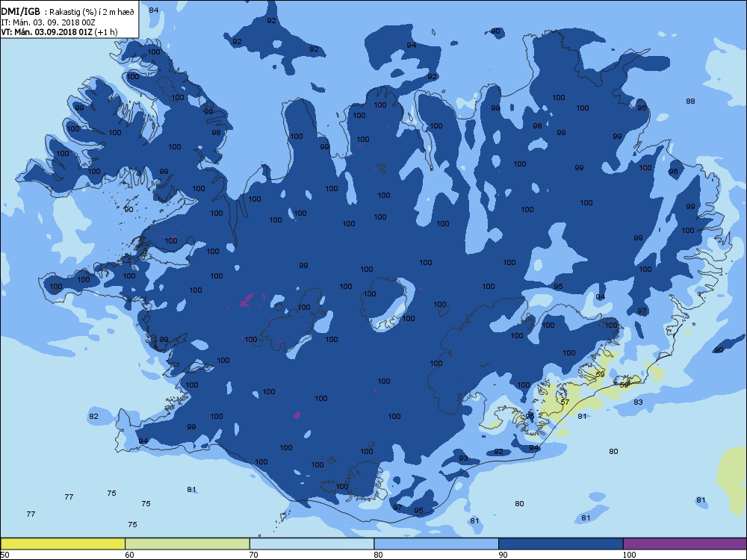The width and height of the screenshot is (747, 560).
Task: Click the 'DMI/IGB : Rakastig (%)' title line
Action: pyautogui.click(x=68, y=12)
